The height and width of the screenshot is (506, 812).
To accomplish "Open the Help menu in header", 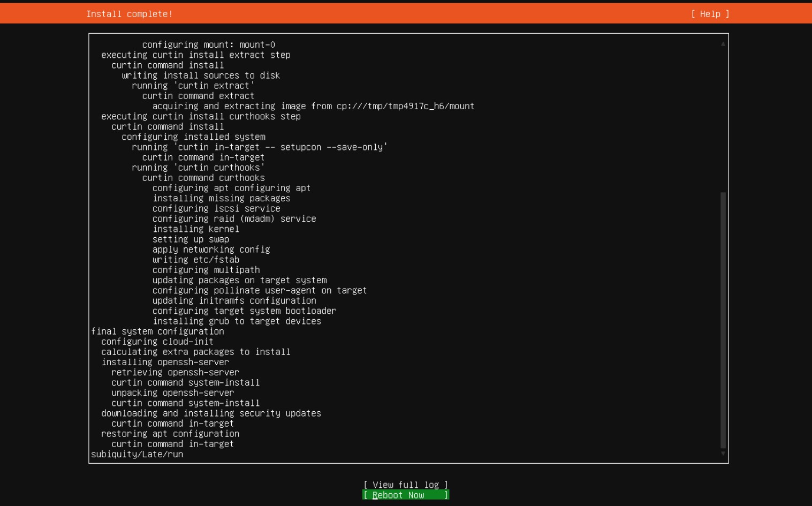I will click(x=710, y=14).
